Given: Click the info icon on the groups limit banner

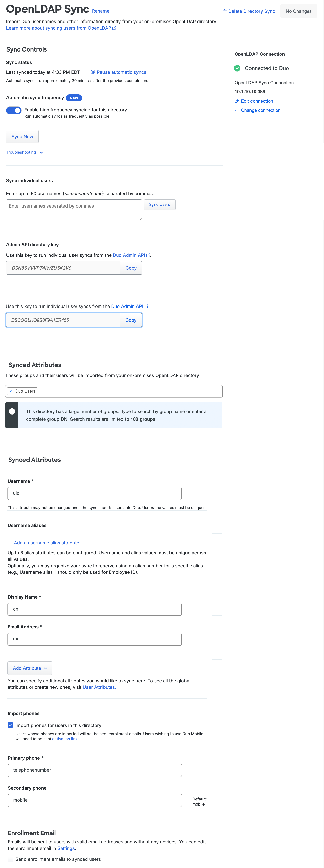Looking at the screenshot, I should point(12,411).
